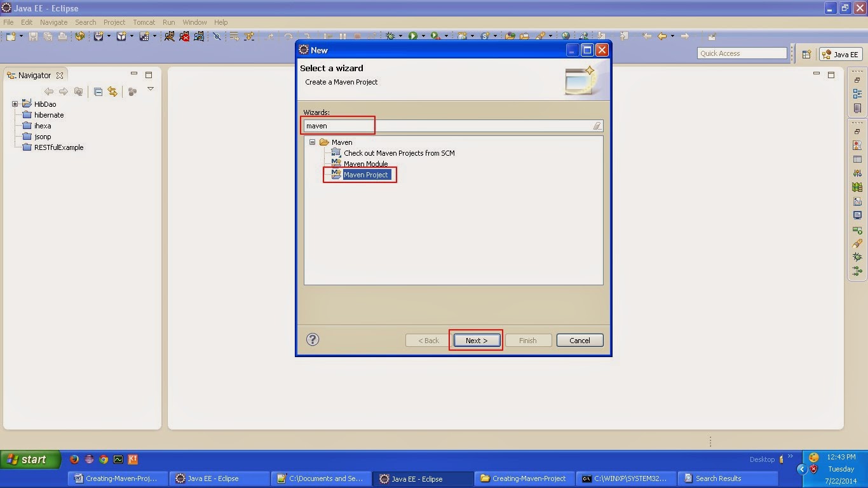Image resolution: width=868 pixels, height=488 pixels.
Task: Click the Save All toolbar icon
Action: (x=48, y=36)
